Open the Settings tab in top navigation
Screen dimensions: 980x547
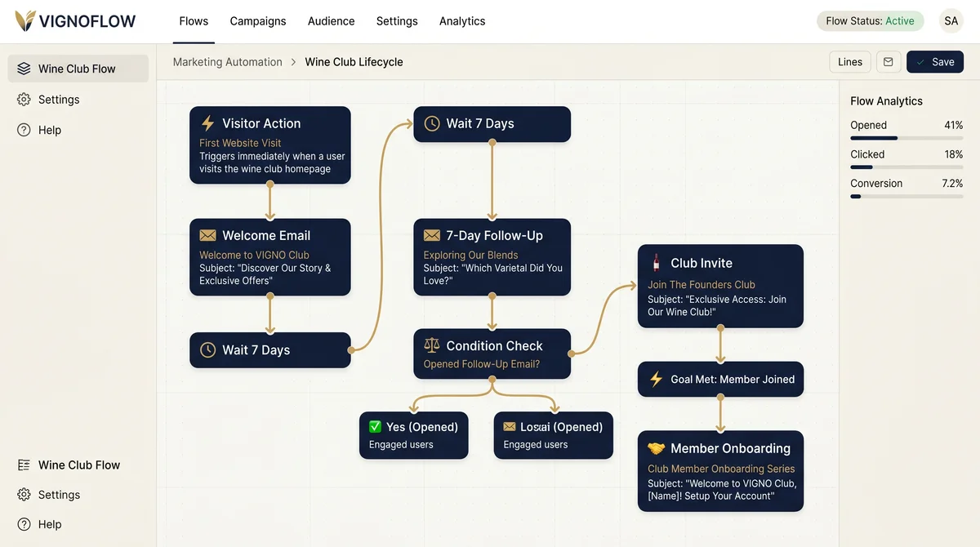coord(397,21)
